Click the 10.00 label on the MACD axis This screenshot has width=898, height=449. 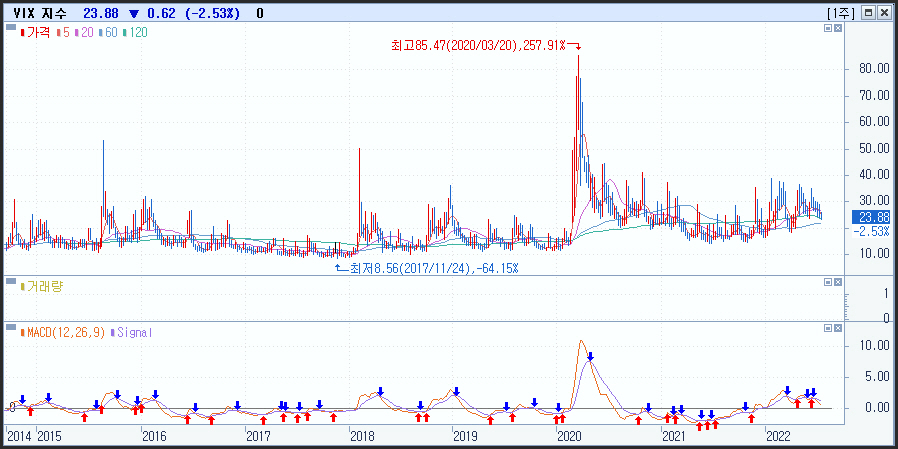pyautogui.click(x=874, y=346)
